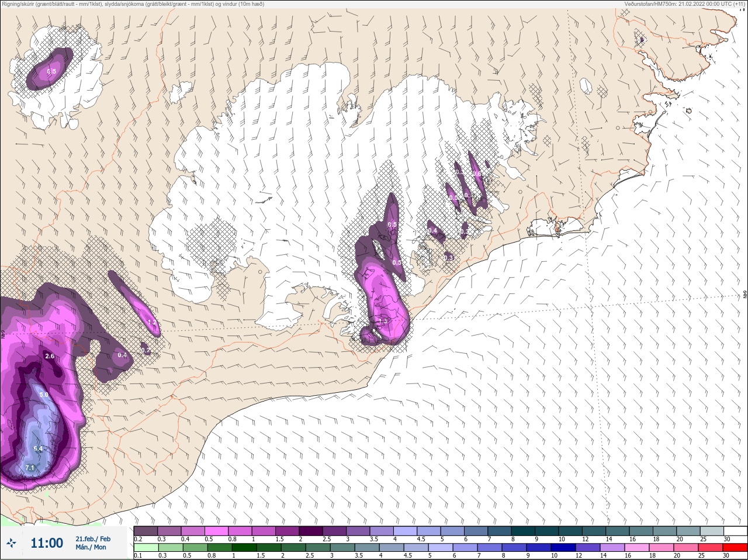Image resolution: width=748 pixels, height=560 pixels.
Task: Click the '0.1' label under the bottom legend row
Action: coord(137,555)
